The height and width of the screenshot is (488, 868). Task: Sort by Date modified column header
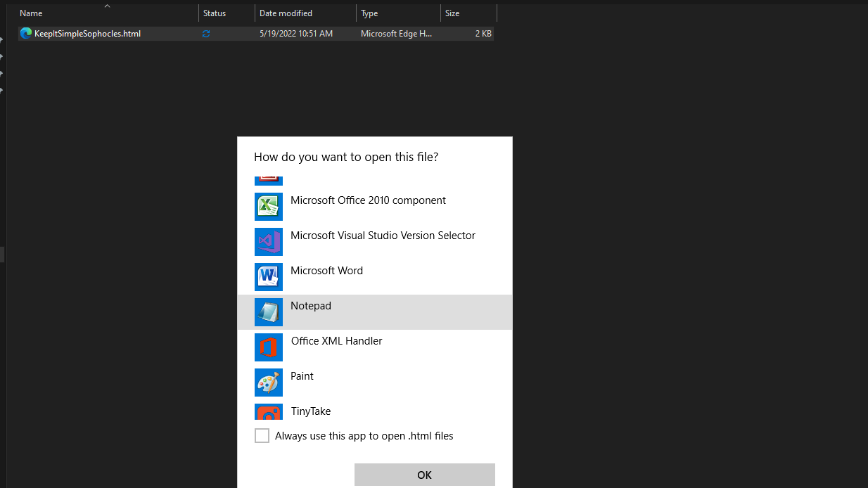(x=305, y=13)
